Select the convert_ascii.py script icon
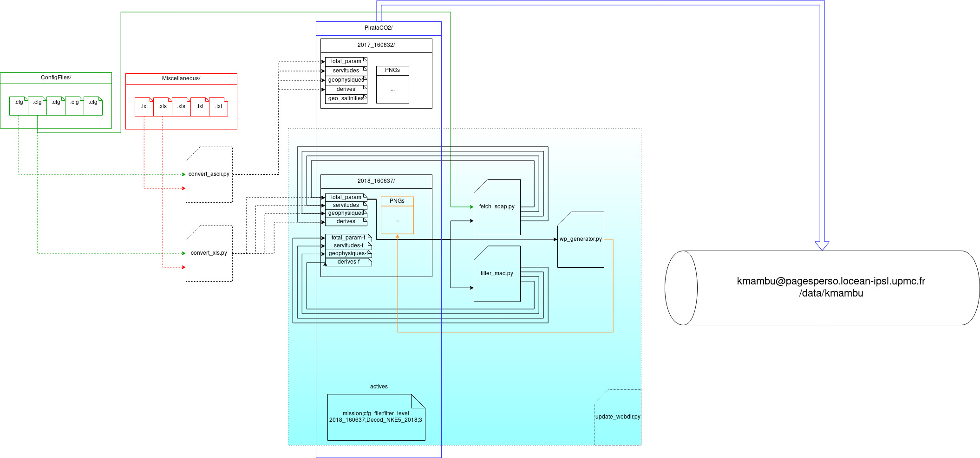 click(209, 175)
